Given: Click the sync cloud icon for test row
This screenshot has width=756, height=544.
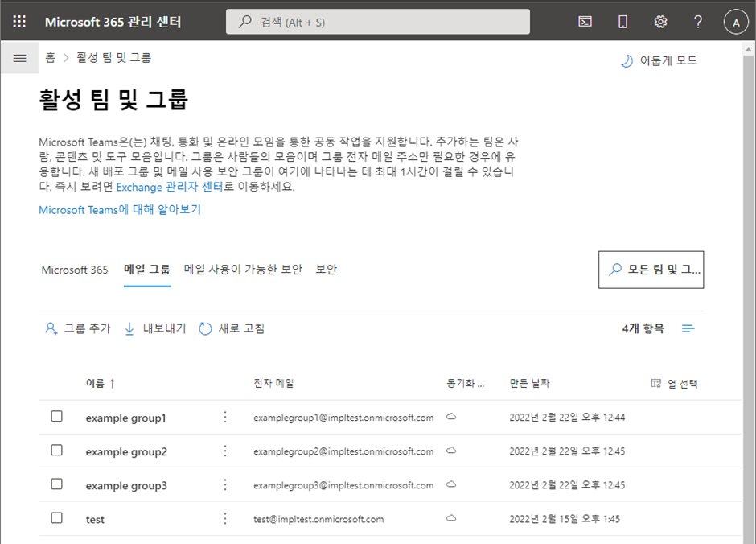Looking at the screenshot, I should (x=451, y=518).
